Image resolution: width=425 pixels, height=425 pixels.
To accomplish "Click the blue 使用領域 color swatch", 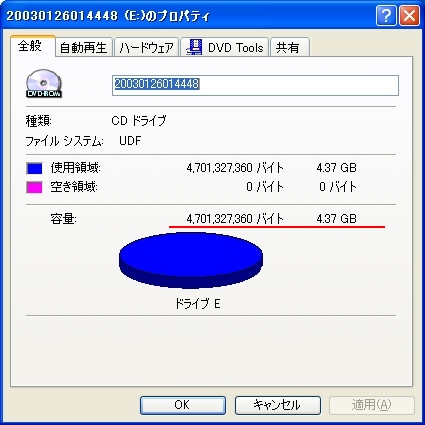I will click(34, 168).
